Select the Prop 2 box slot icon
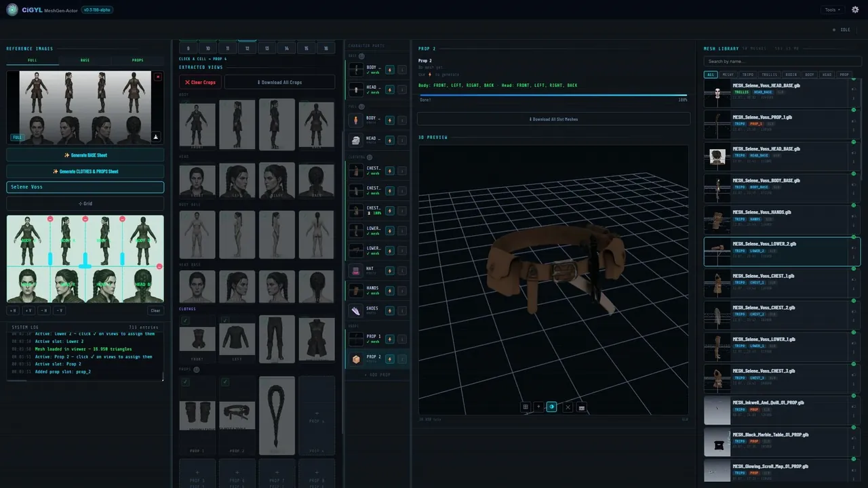The image size is (868, 488). 356,359
